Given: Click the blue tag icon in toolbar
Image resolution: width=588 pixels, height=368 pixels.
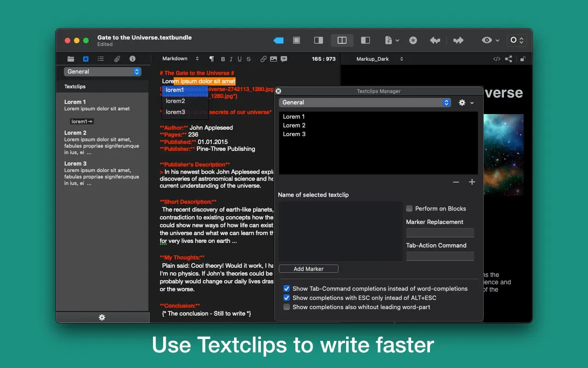Looking at the screenshot, I should (278, 40).
